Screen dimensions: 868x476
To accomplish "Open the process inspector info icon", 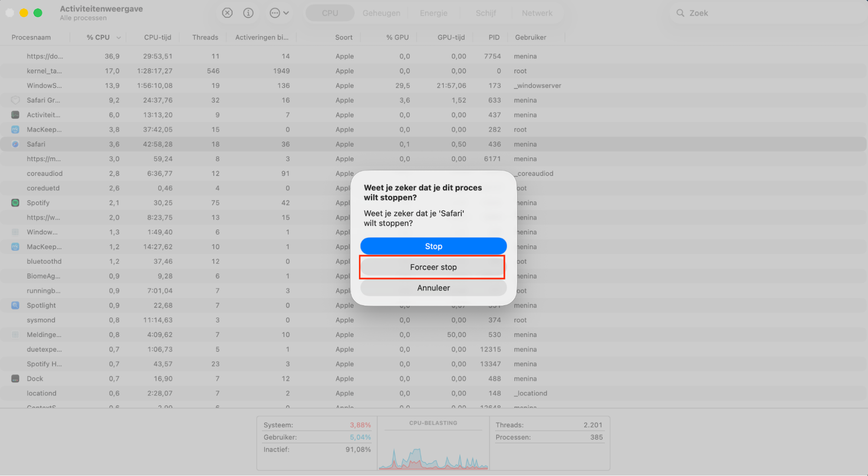I will [x=248, y=13].
